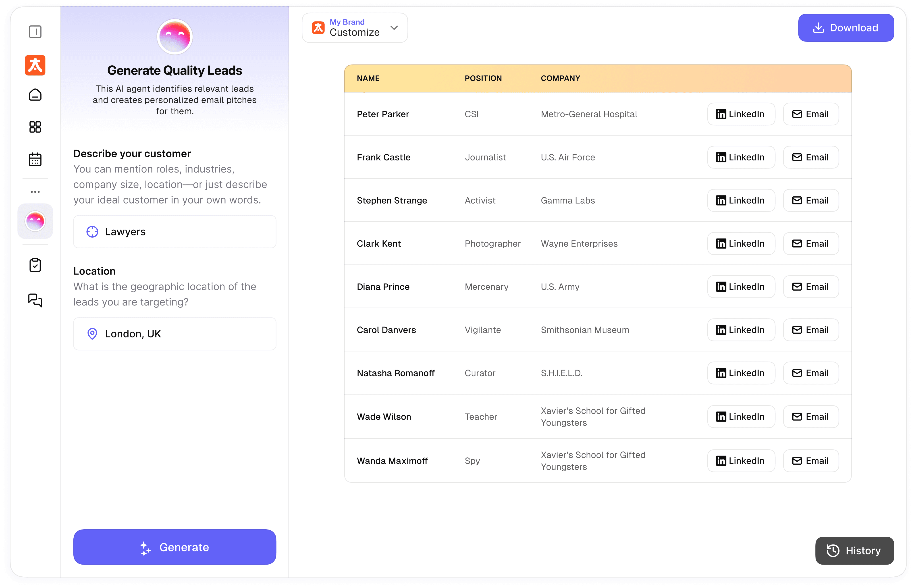914x588 pixels.
Task: Email Diana Prince
Action: coord(810,287)
